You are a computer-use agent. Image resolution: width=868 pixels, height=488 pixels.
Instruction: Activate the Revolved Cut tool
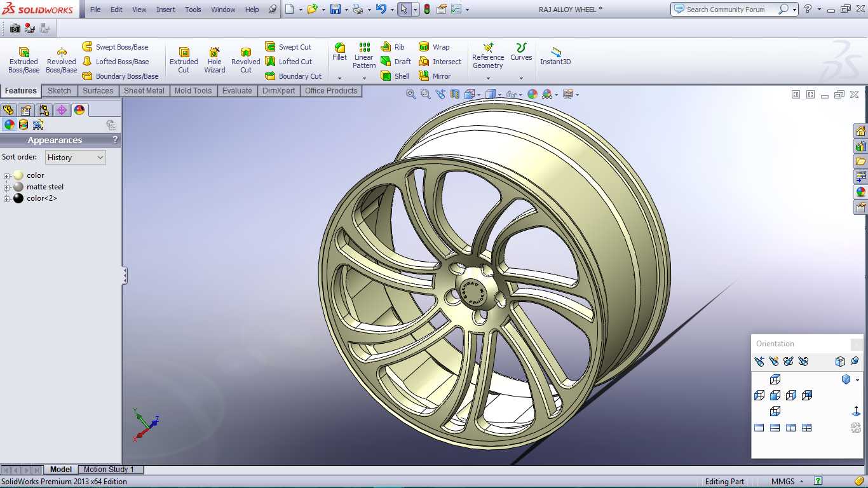coord(246,60)
